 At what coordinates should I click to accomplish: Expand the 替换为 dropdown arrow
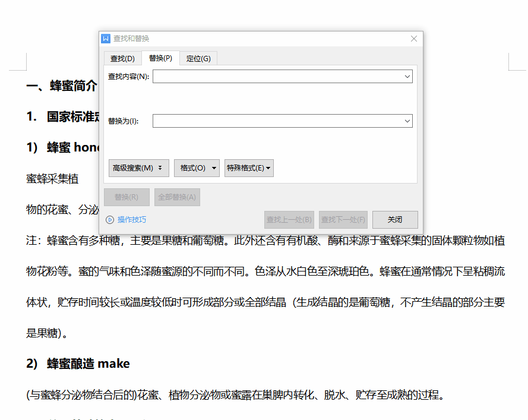click(407, 121)
